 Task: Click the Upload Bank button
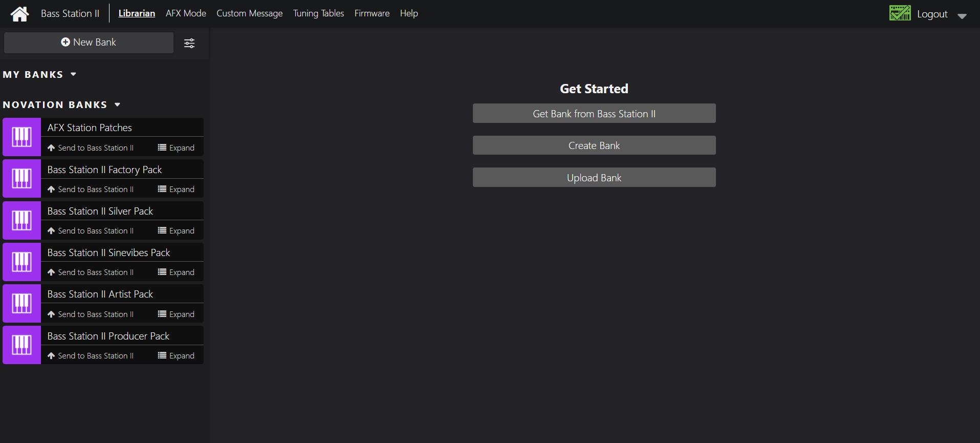594,178
